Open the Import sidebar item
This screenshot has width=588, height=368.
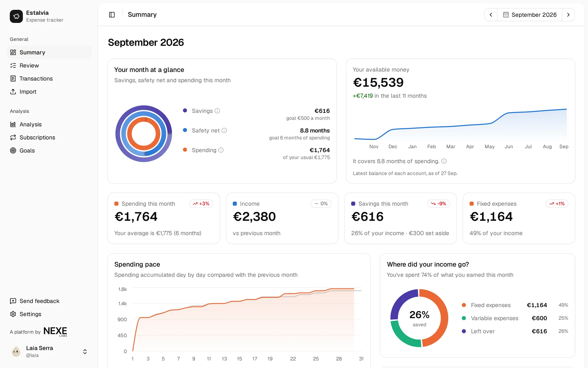coord(49,91)
